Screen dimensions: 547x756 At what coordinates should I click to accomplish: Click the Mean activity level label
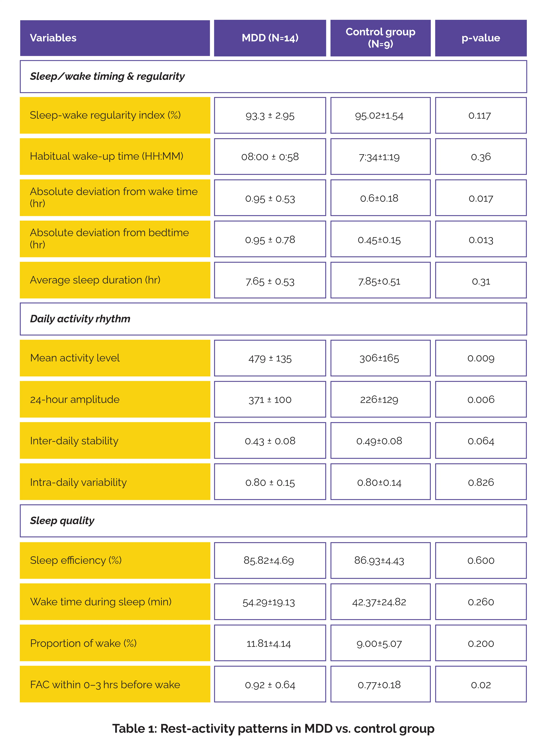tap(75, 358)
